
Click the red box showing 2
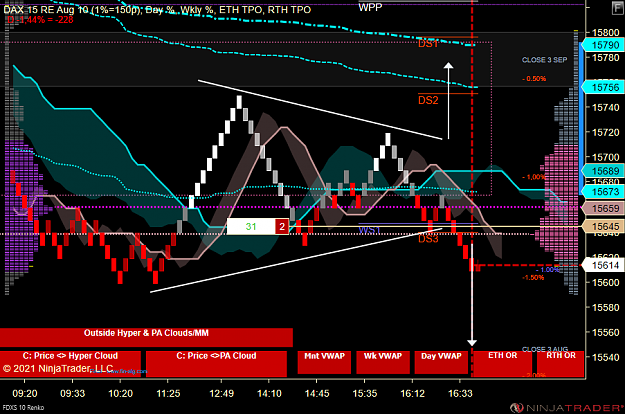point(282,226)
